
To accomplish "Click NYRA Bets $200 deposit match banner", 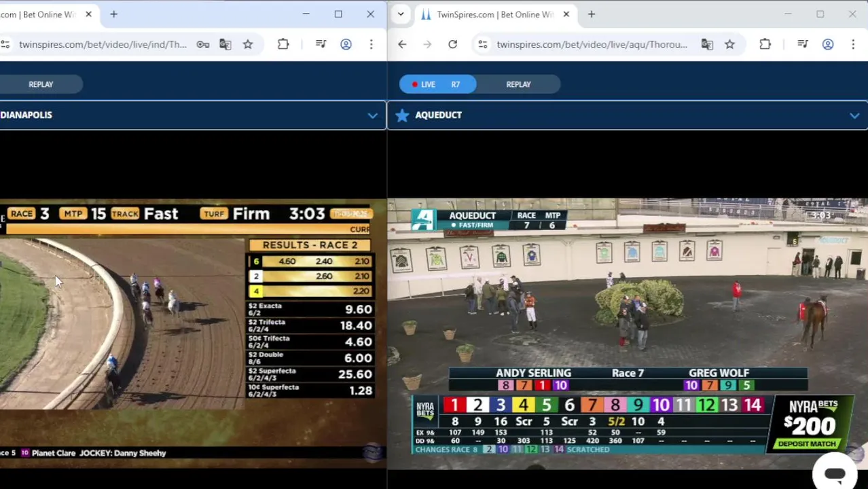I will pyautogui.click(x=811, y=424).
